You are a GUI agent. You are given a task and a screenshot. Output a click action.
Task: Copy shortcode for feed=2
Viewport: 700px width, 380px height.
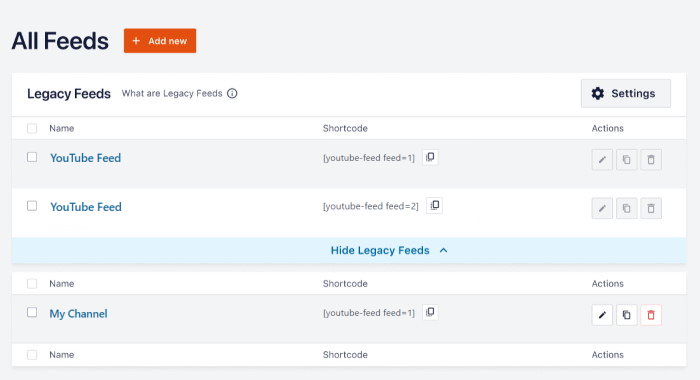coord(434,205)
